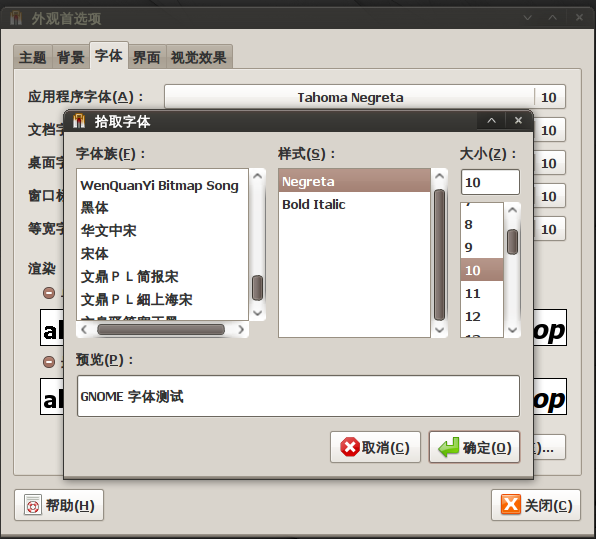Click font family vertical scrollbar thumb
The image size is (596, 539).
click(258, 288)
